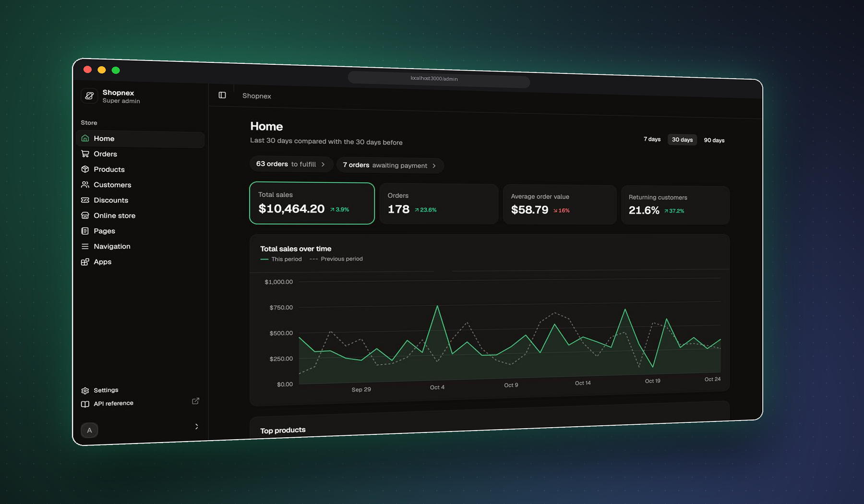
Task: Click the 23.6% orders change indicator
Action: coord(425,210)
